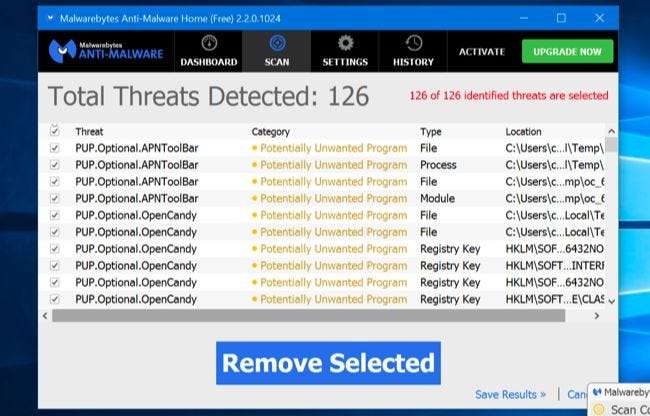Viewport: 650px width, 416px height.
Task: Open the title bar window menu arrow
Action: pos(50,18)
